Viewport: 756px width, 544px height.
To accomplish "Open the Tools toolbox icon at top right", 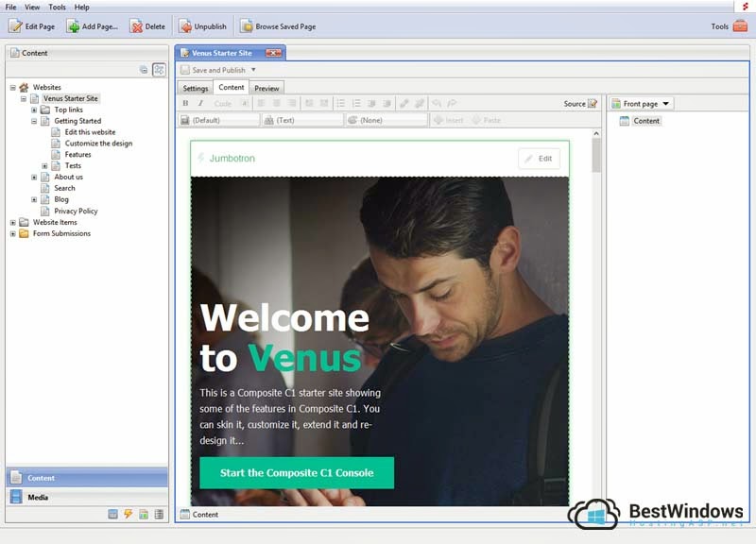I will (740, 26).
